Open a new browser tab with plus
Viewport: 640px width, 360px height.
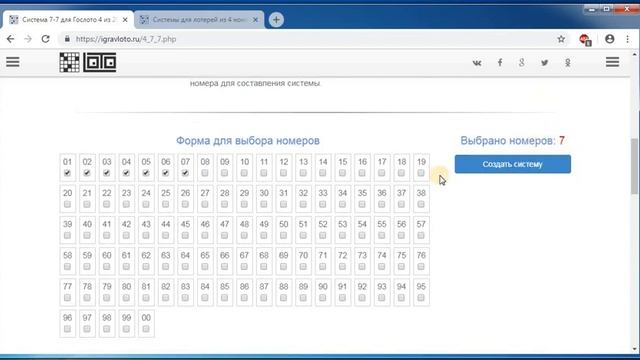click(276, 20)
